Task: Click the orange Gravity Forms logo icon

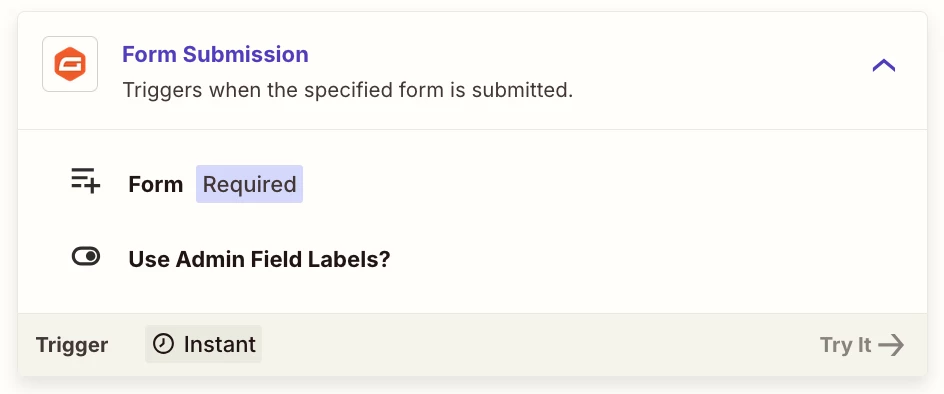Action: pyautogui.click(x=70, y=64)
